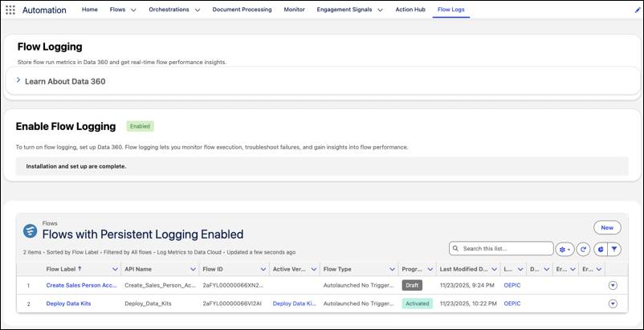This screenshot has width=644, height=330.
Task: Click the Flows list view icon
Action: tap(30, 231)
